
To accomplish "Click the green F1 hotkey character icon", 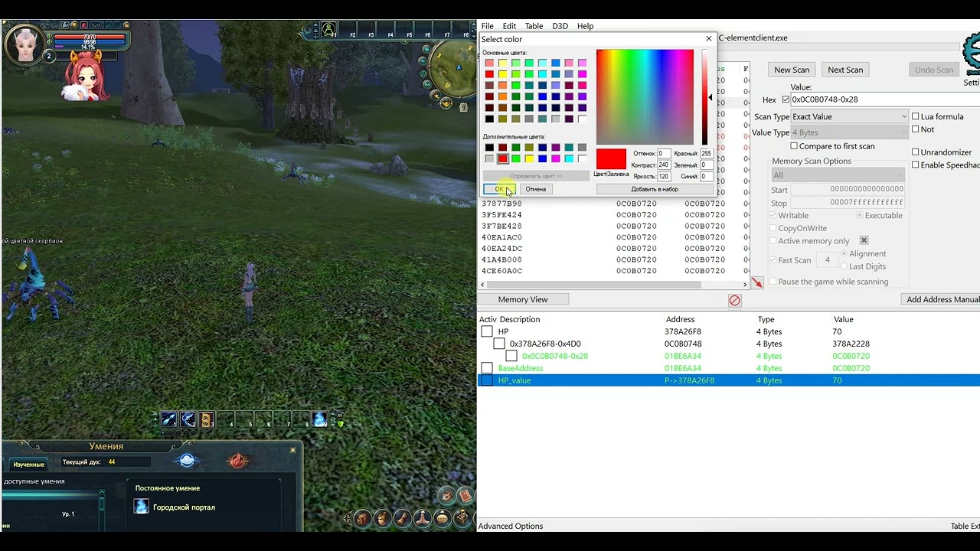I will coord(329,31).
